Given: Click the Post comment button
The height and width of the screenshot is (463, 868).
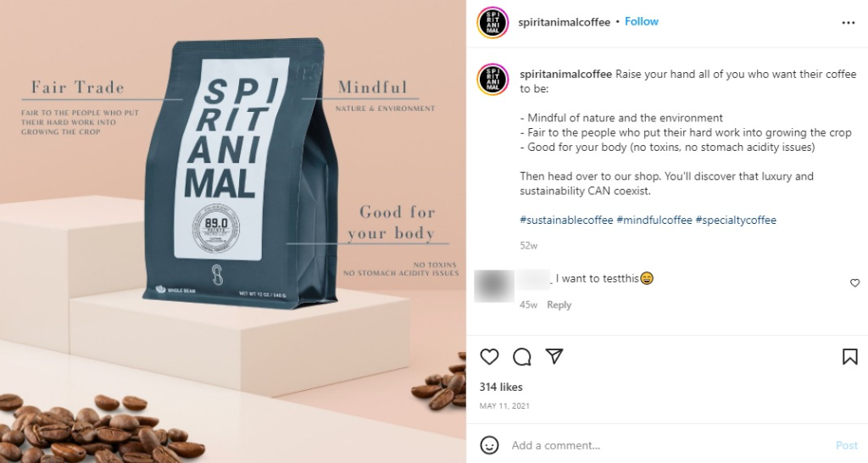Looking at the screenshot, I should [847, 445].
